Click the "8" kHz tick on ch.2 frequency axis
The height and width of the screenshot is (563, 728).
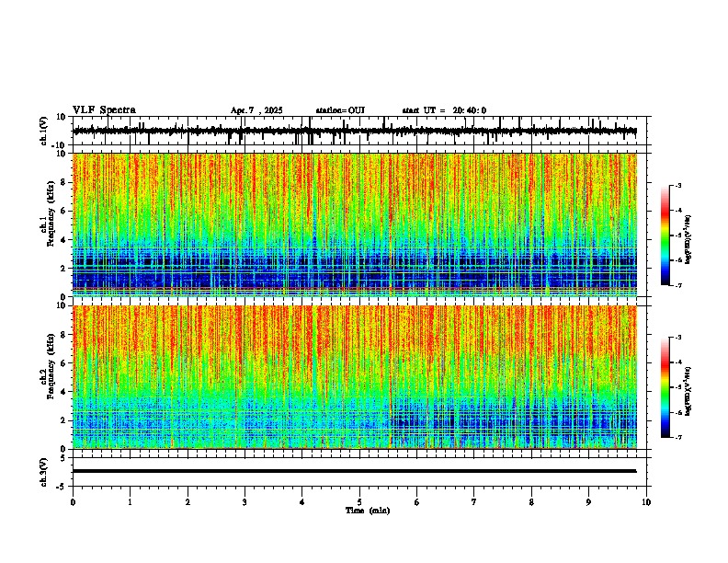[x=63, y=335]
